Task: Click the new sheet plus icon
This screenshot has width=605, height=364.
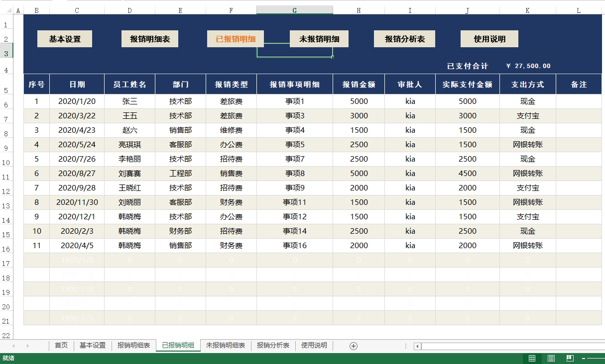Action: point(354,346)
